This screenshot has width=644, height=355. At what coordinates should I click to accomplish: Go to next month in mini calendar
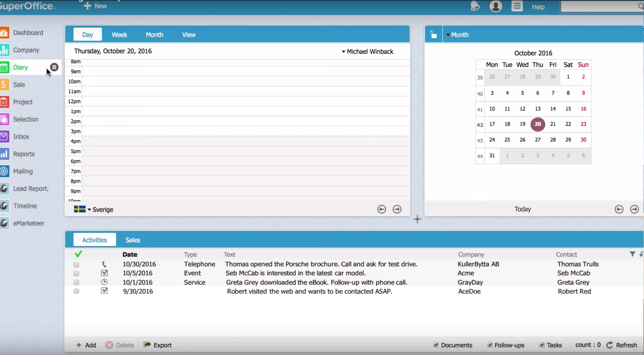[635, 209]
